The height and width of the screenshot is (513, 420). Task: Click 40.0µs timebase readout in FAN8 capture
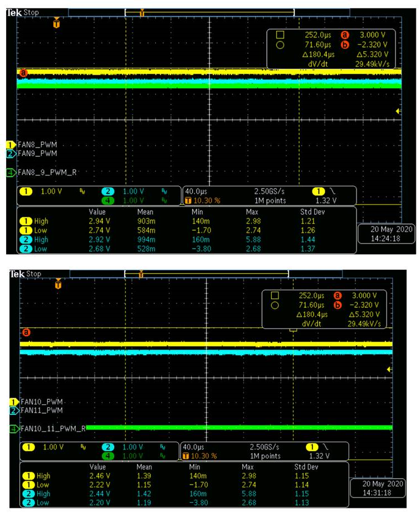click(196, 191)
